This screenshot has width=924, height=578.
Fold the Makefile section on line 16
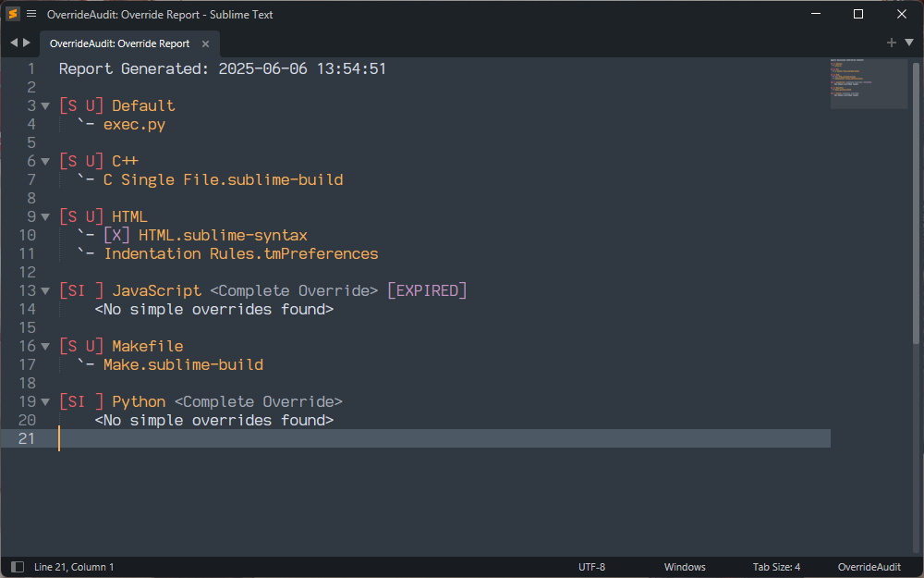coord(45,347)
